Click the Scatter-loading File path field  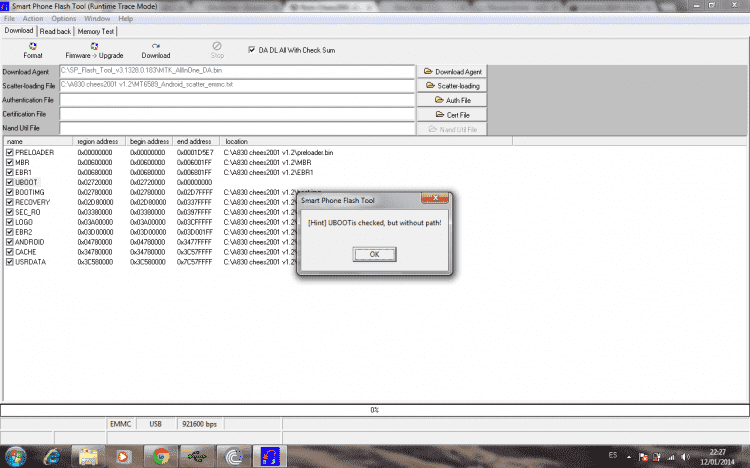[237, 85]
